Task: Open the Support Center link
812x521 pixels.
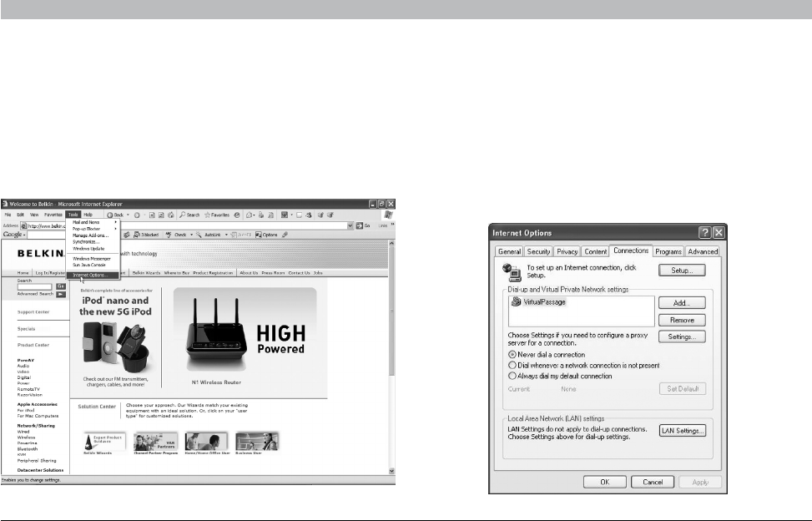Action: click(33, 312)
